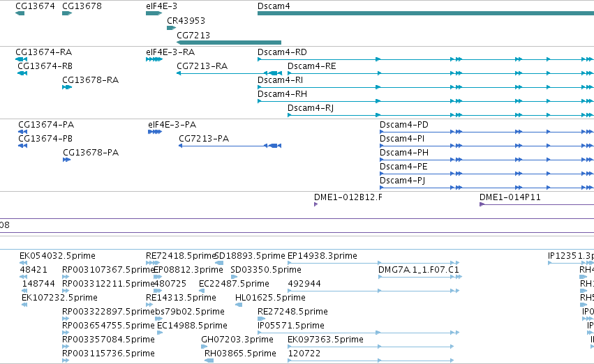Screen dimensions: 594x364
Task: Click the 48421 EST label
Action: [x=34, y=270]
